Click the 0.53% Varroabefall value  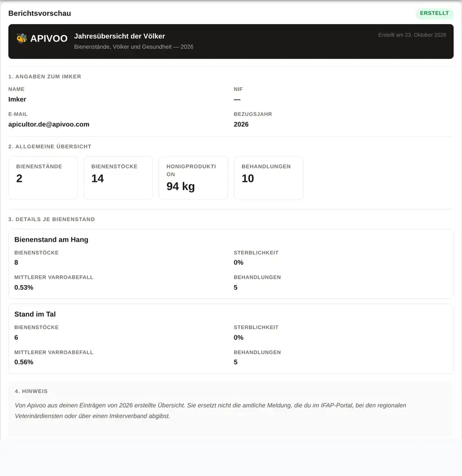coord(24,287)
